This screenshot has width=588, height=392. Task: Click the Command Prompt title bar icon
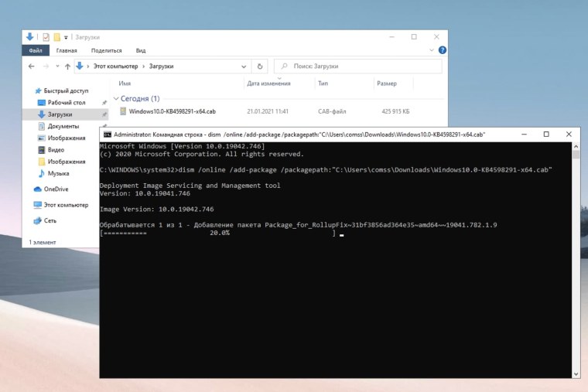pos(108,135)
